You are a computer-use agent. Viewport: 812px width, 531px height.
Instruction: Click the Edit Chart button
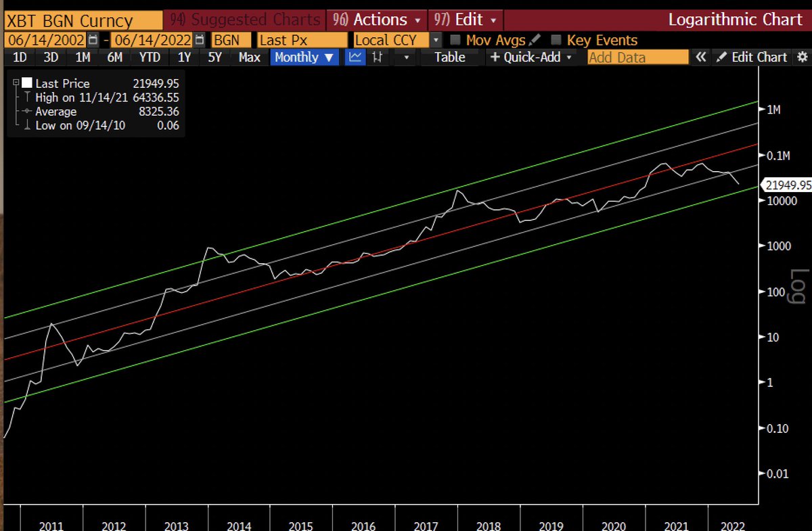[752, 57]
